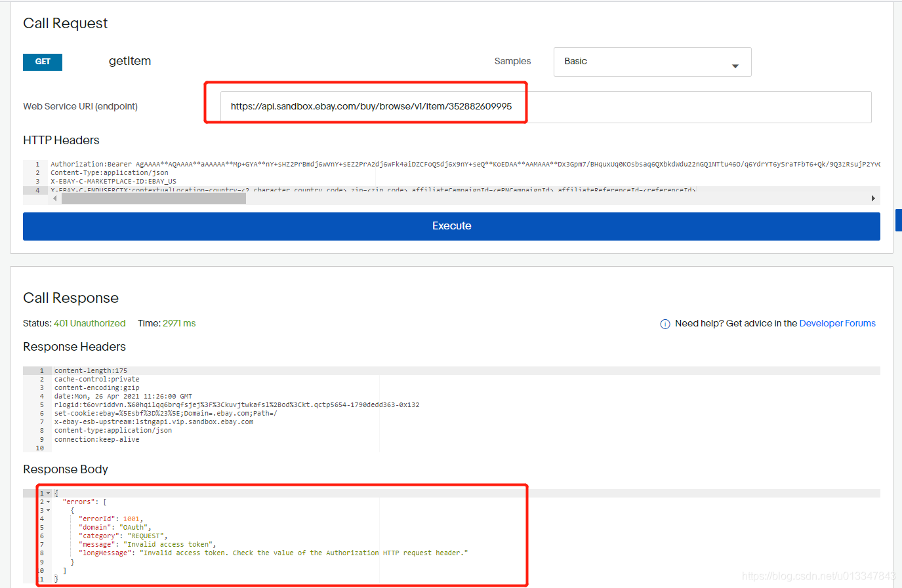The image size is (902, 588).
Task: Click the date:Mon, 26 Apr 2021 header
Action: pos(123,397)
